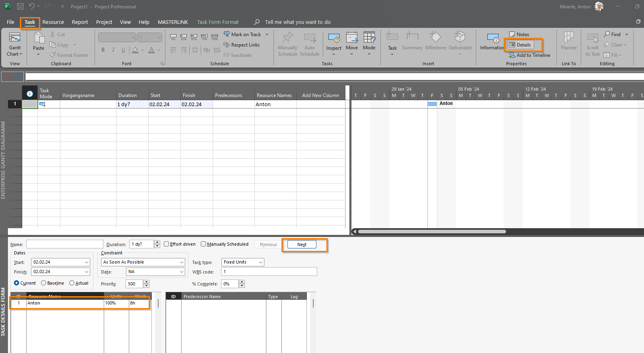
Task: Switch to the Report tab
Action: pos(80,22)
